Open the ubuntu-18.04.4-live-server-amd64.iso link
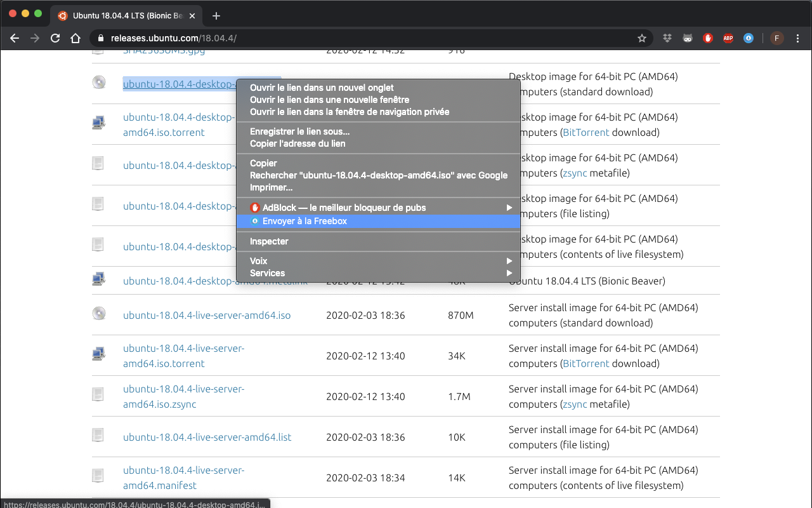 [207, 314]
